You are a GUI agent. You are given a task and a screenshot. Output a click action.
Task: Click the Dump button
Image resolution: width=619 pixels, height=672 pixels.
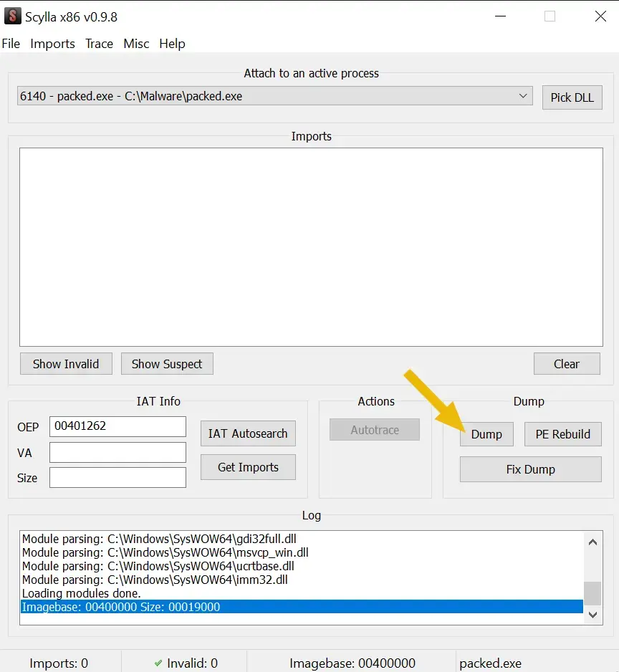point(486,434)
